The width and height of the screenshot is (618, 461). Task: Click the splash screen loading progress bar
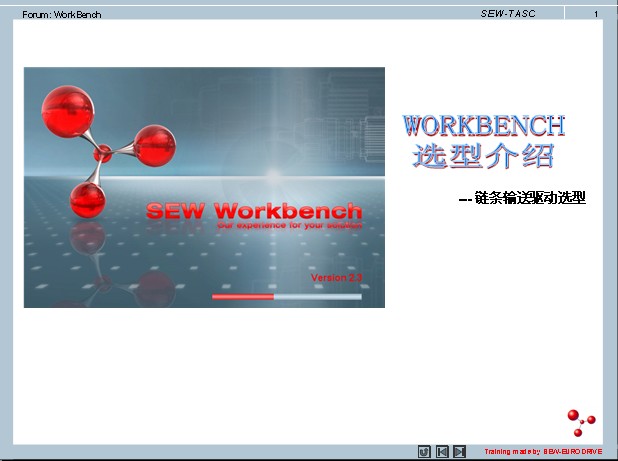tap(287, 297)
